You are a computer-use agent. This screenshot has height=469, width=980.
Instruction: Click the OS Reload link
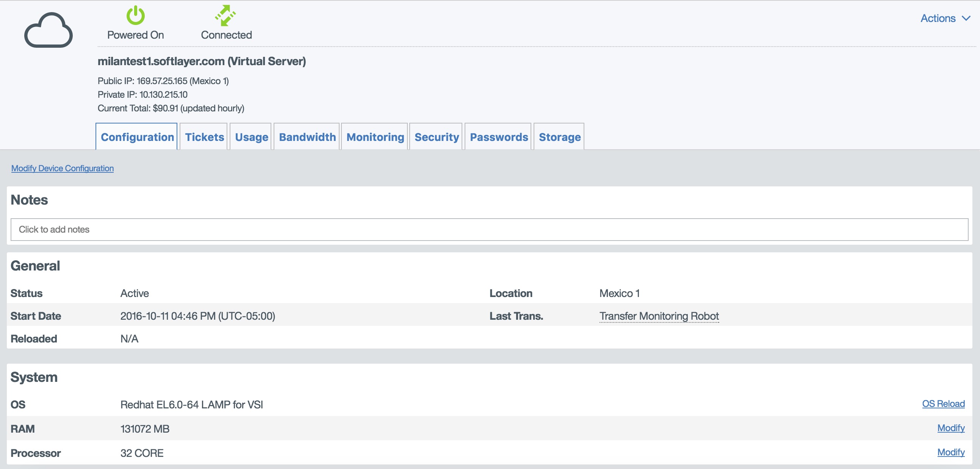(943, 403)
